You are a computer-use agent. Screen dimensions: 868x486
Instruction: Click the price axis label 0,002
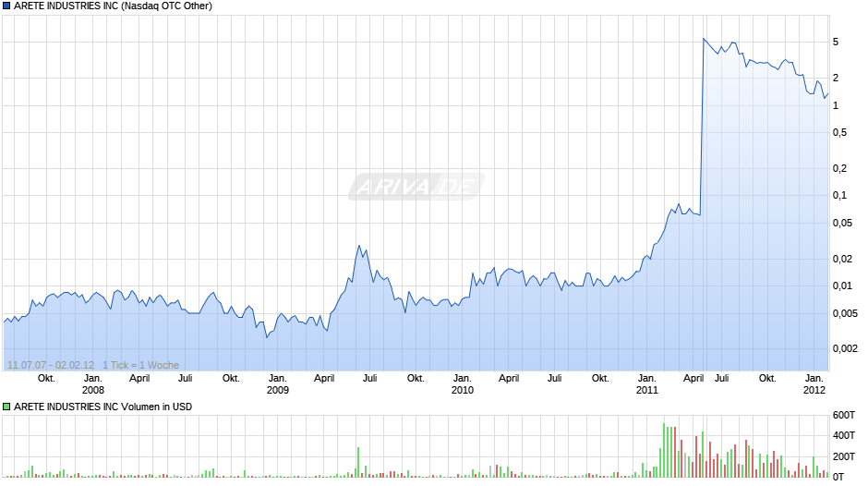click(x=845, y=348)
